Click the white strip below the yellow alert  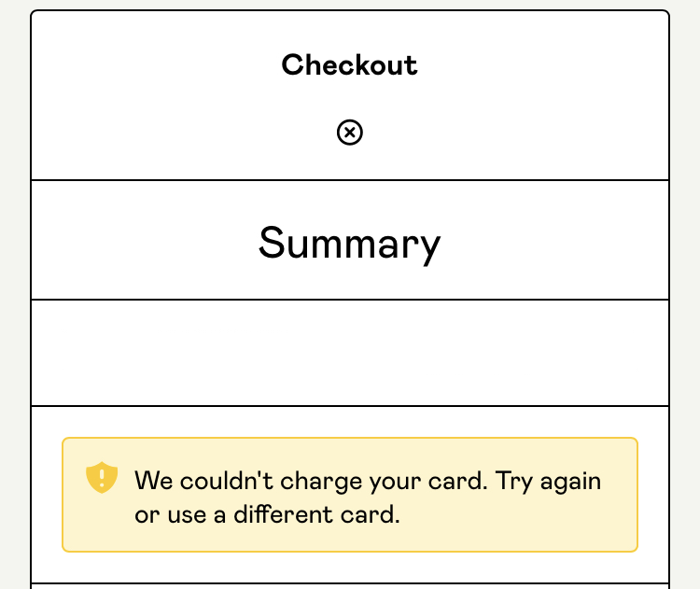349,568
